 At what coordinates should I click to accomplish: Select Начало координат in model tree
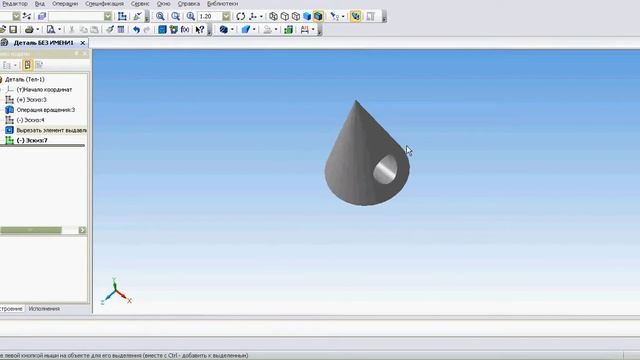click(x=44, y=89)
